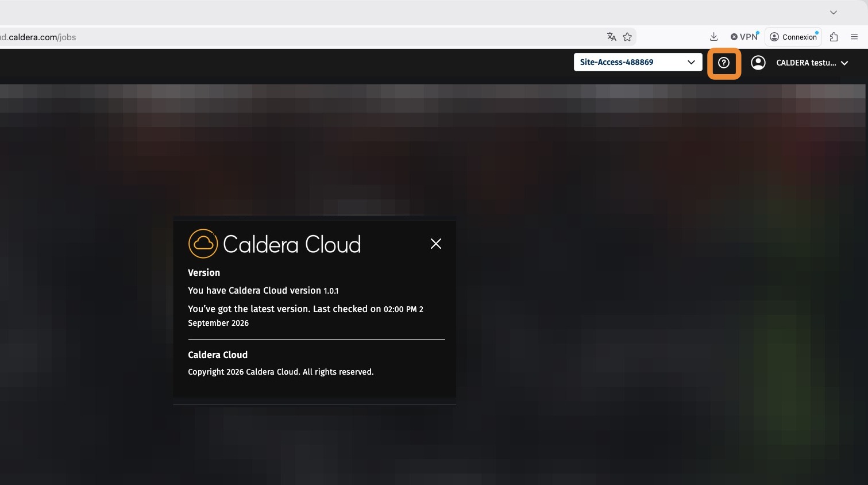
Task: Click the user profile avatar icon
Action: click(758, 63)
